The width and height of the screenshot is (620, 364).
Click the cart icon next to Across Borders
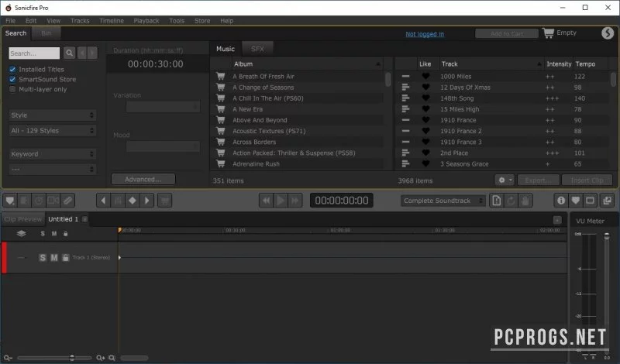click(221, 142)
